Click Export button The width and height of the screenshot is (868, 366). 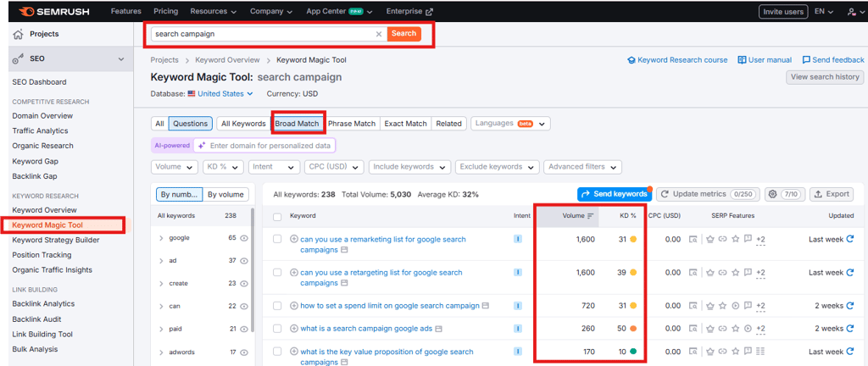[x=831, y=194]
